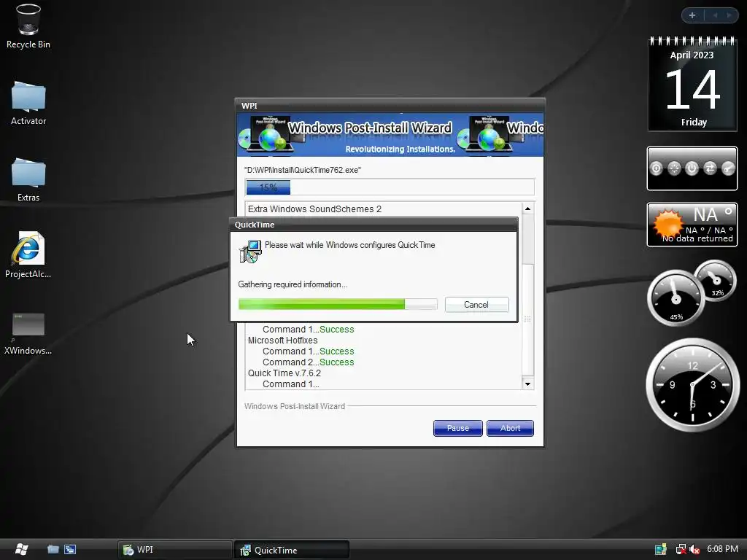
Task: Open the Windows Start button
Action: point(21,549)
